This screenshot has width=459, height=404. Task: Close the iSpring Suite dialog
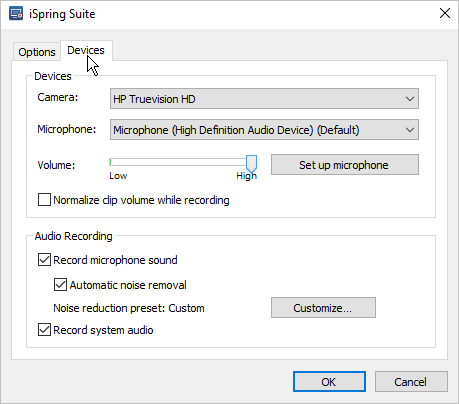click(445, 13)
